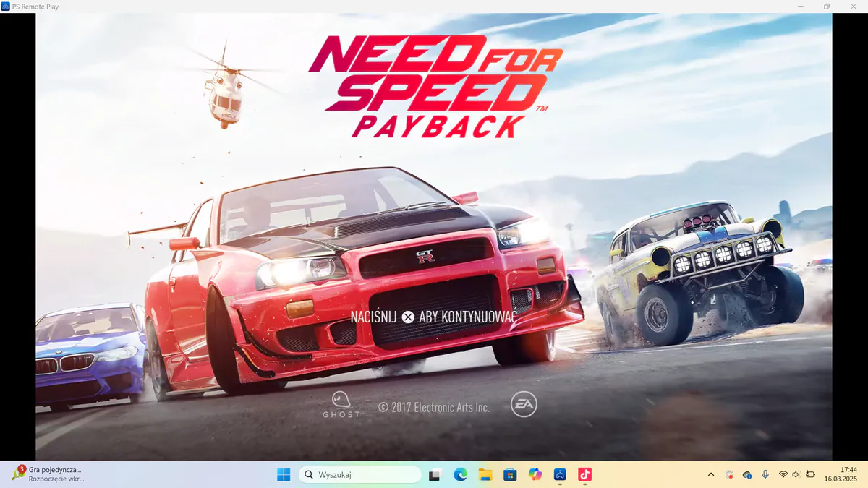Click the NACIŚNIJ ABY KONTYNUOWAĆ prompt text
This screenshot has width=868, height=488.
(433, 317)
